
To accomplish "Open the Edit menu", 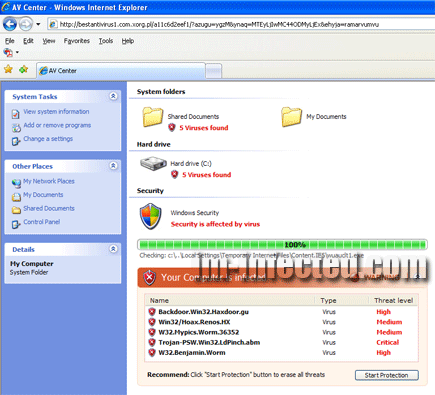I will 28,41.
